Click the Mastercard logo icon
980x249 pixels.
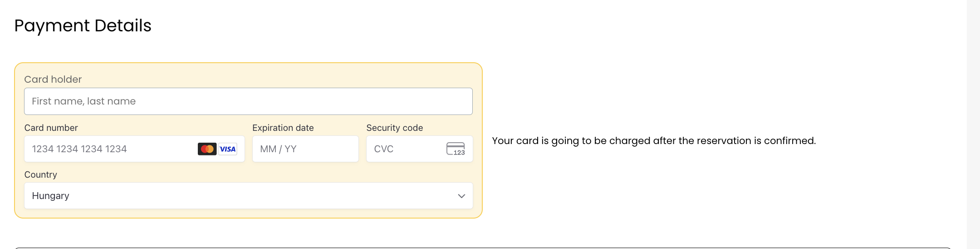(207, 149)
